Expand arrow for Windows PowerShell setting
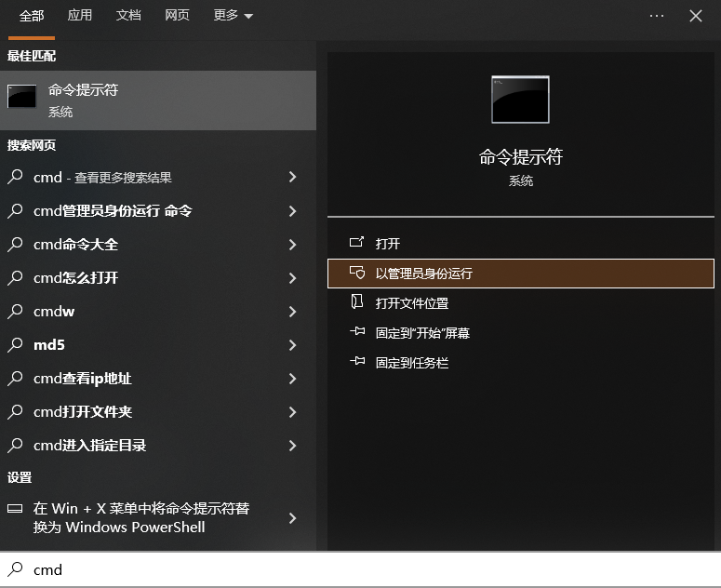Image resolution: width=721 pixels, height=588 pixels. point(292,518)
